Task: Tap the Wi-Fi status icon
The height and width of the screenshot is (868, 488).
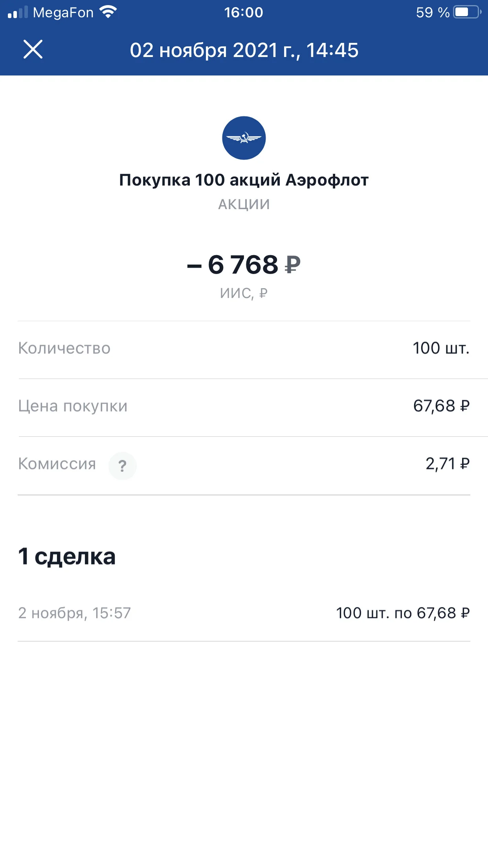Action: coord(108,12)
